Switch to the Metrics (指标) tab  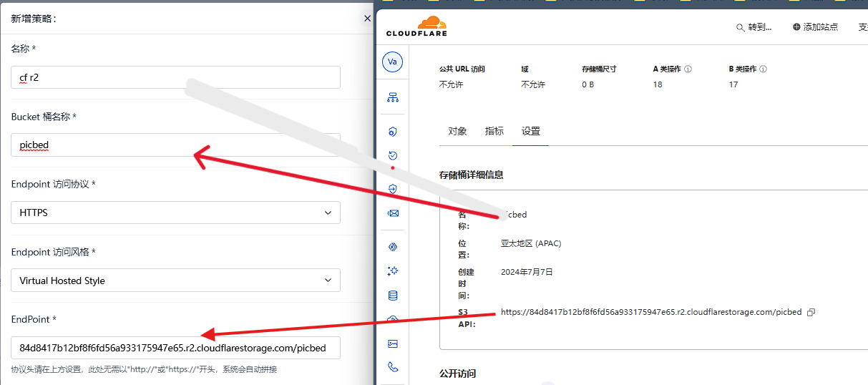click(x=494, y=132)
